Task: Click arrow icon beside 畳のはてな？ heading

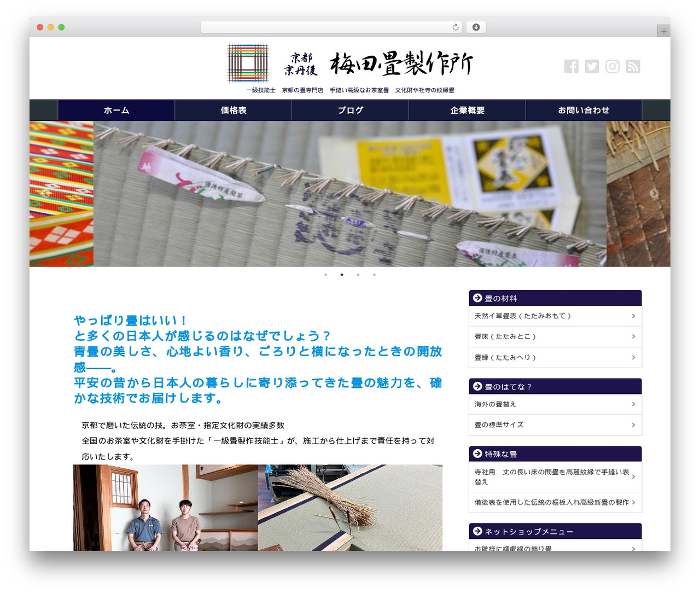Action: pos(477,386)
